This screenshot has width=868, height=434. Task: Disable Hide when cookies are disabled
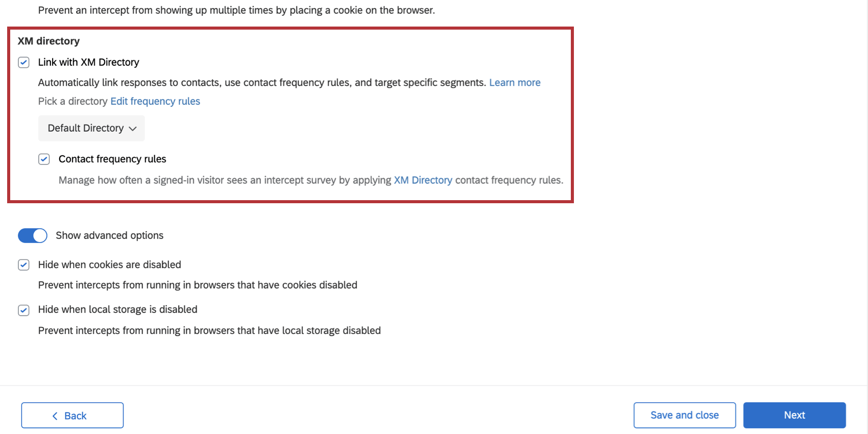(23, 264)
